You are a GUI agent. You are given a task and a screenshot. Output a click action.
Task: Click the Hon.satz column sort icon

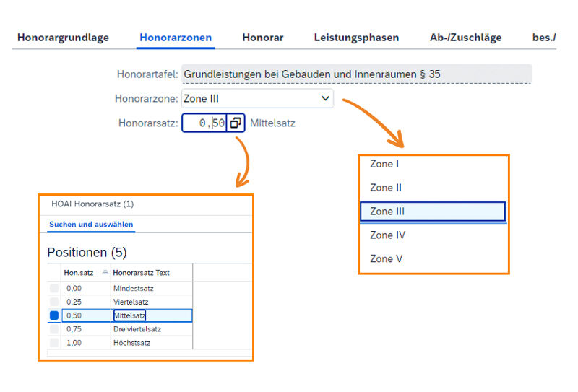pos(105,272)
